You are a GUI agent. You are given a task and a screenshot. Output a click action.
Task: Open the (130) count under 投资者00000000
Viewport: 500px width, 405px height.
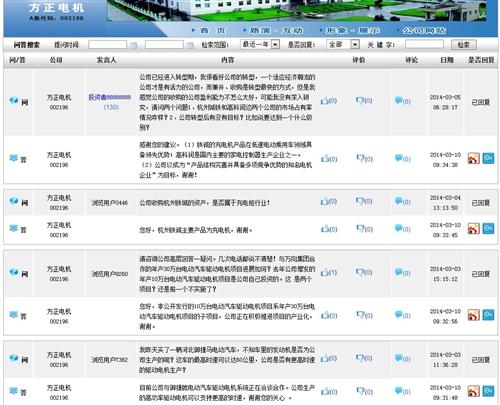click(x=111, y=107)
